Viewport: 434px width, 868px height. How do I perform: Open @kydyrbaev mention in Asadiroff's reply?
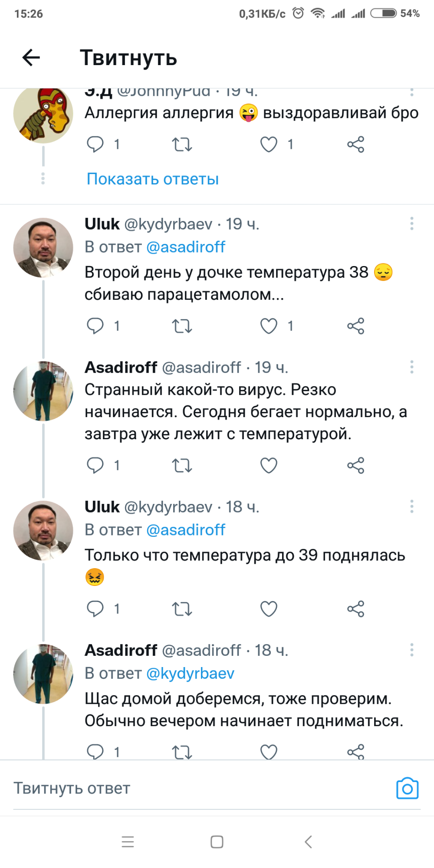190,673
